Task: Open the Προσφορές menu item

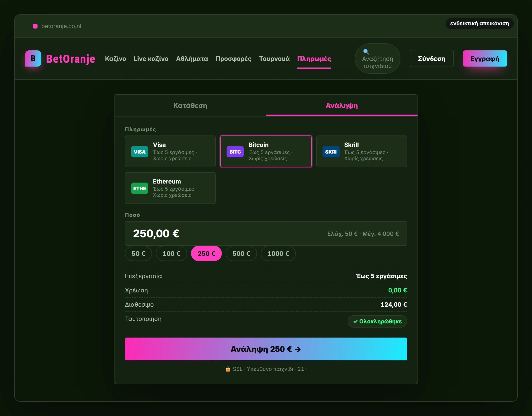Action: [233, 59]
